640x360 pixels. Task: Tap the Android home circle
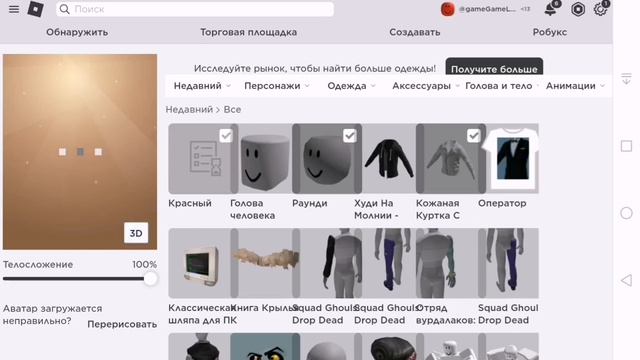[626, 213]
